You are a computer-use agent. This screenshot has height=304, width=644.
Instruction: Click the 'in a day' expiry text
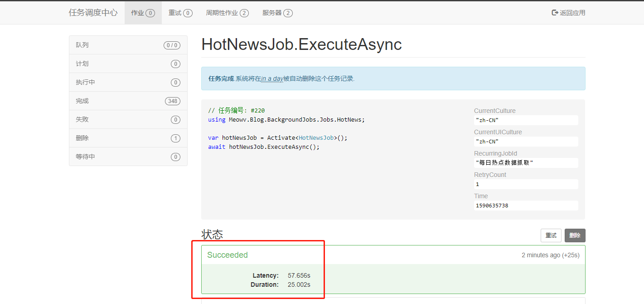coord(272,78)
